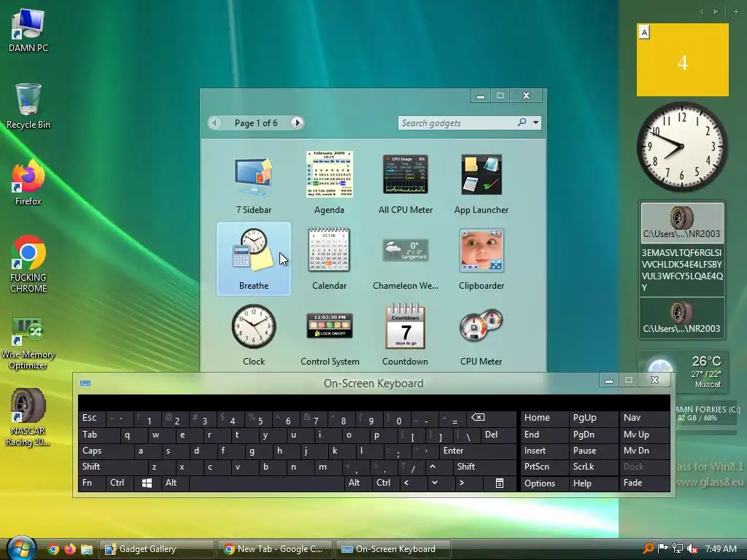Click the search magnifier in Gadget Gallery

[x=522, y=122]
